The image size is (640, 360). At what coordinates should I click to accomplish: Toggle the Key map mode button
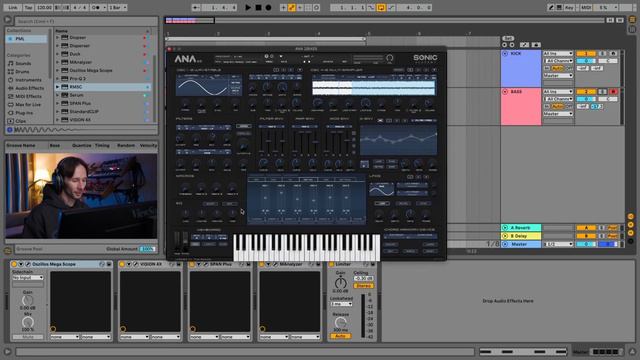pyautogui.click(x=569, y=7)
